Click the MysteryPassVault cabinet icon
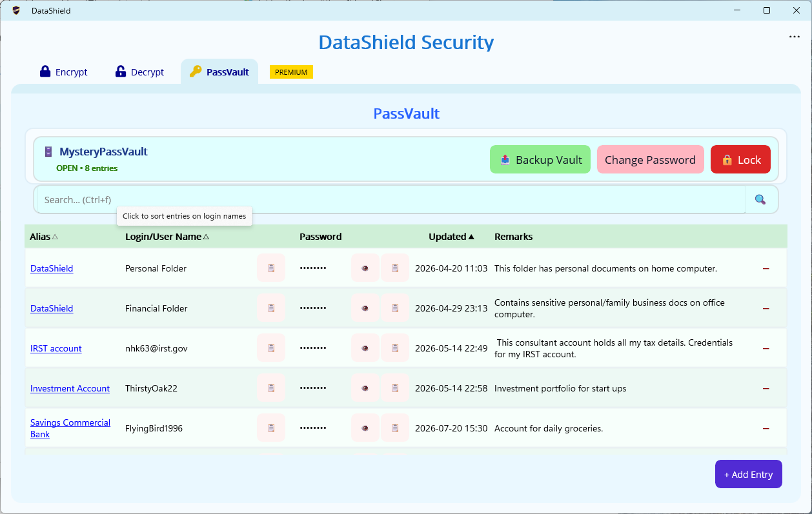 tap(48, 152)
